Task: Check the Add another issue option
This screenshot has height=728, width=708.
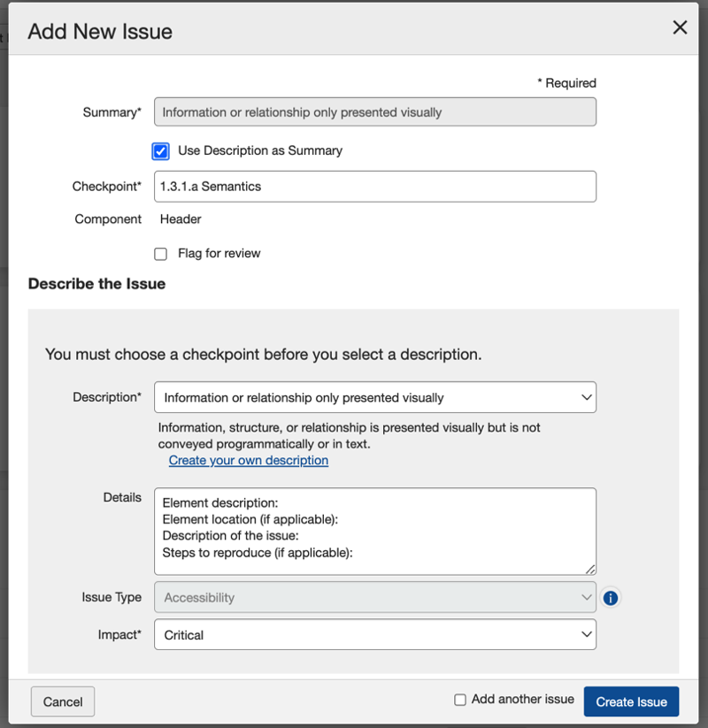Action: pyautogui.click(x=460, y=698)
